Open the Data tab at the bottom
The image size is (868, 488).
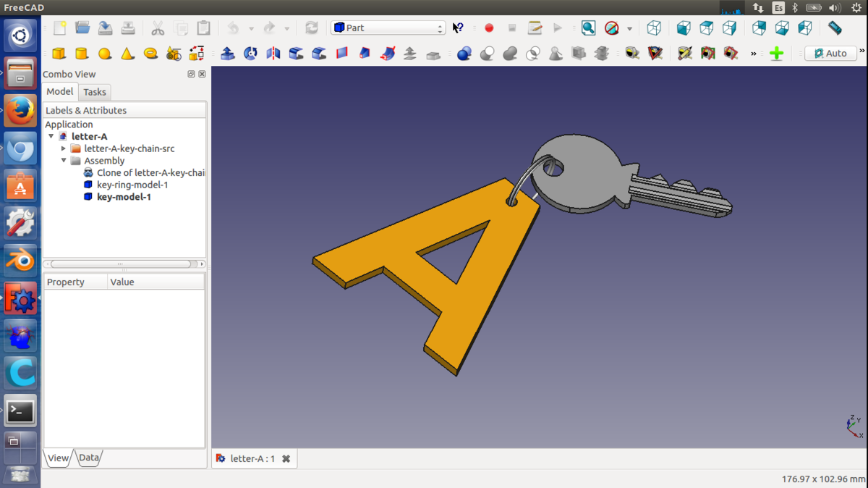pos(88,458)
